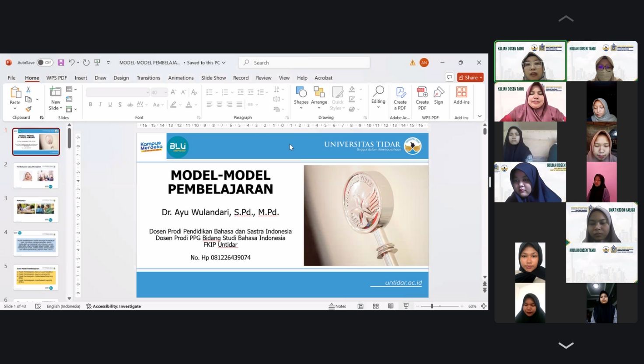This screenshot has width=644, height=364.
Task: Open the AN account profile
Action: (x=424, y=63)
